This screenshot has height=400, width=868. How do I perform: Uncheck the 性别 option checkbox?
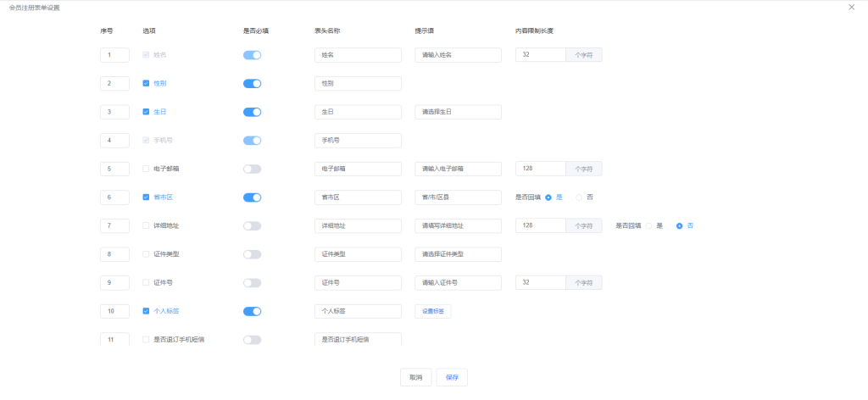click(x=146, y=83)
